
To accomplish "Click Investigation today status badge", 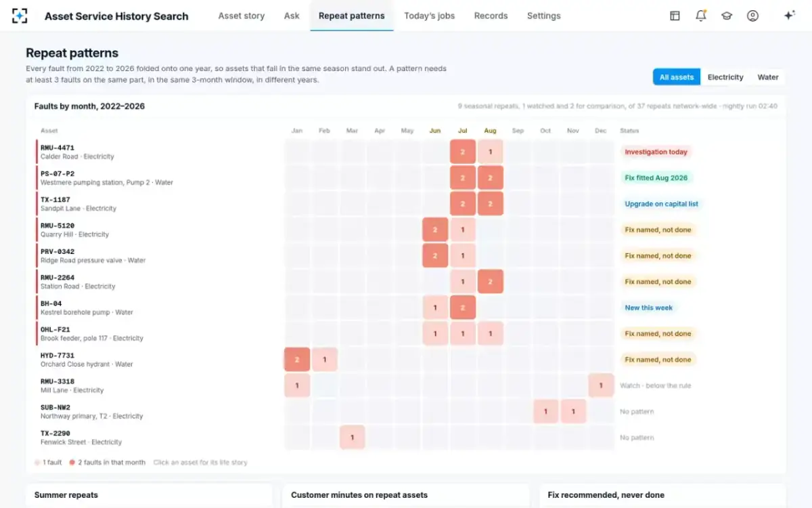I will [656, 152].
